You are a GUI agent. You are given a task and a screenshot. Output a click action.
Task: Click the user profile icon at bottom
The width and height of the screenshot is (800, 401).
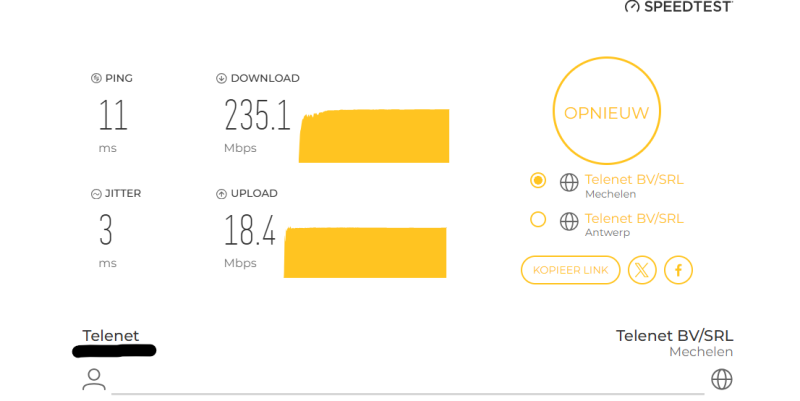pyautogui.click(x=94, y=380)
